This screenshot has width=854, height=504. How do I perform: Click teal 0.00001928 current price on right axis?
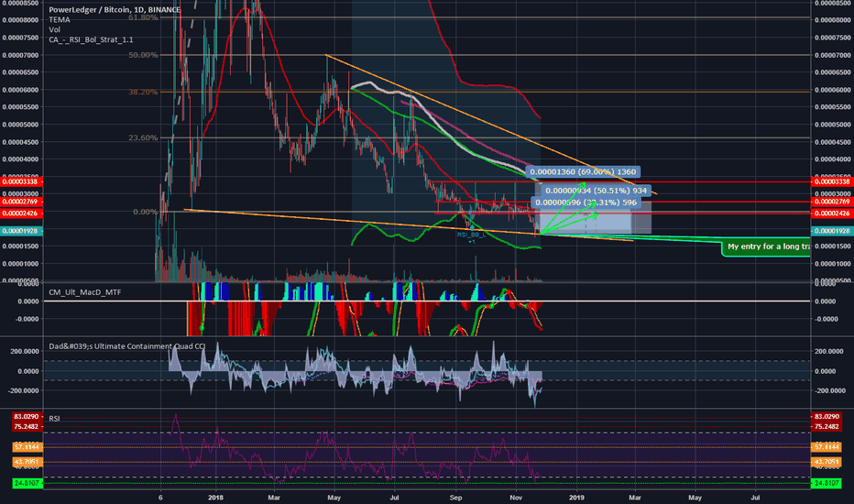click(x=832, y=231)
